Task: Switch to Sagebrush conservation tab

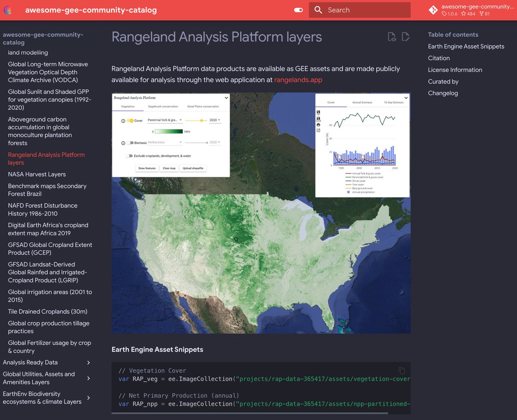Action: point(163,106)
